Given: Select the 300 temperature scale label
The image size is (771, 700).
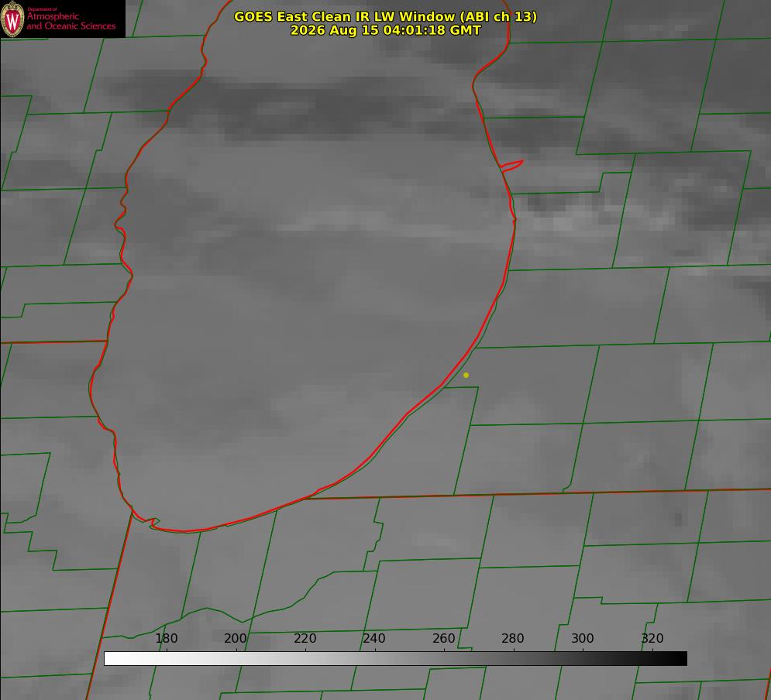Looking at the screenshot, I should (x=583, y=638).
